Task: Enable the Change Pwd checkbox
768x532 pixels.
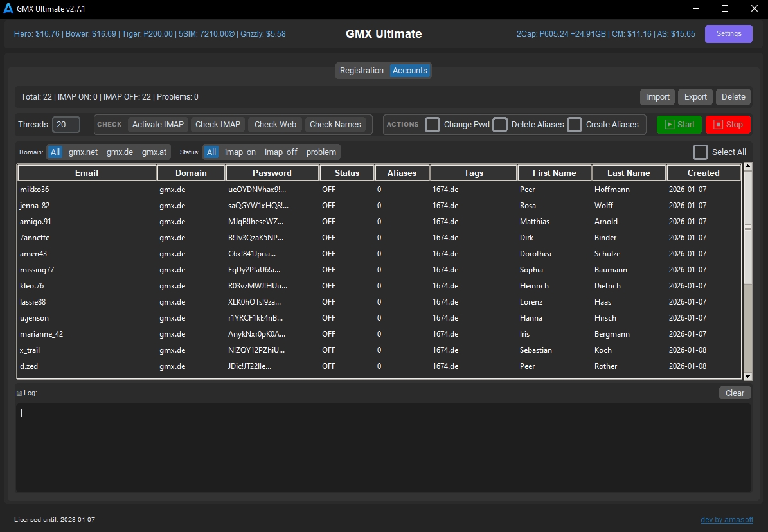Action: point(433,125)
